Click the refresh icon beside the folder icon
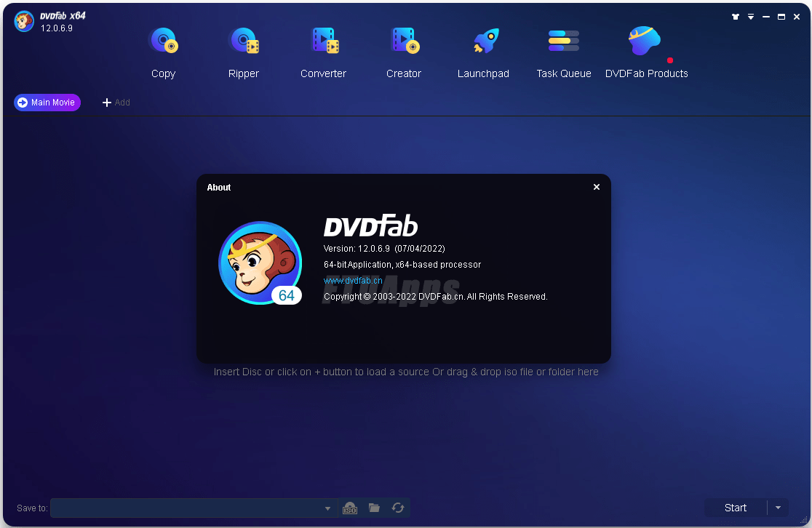This screenshot has height=528, width=812. pos(398,508)
